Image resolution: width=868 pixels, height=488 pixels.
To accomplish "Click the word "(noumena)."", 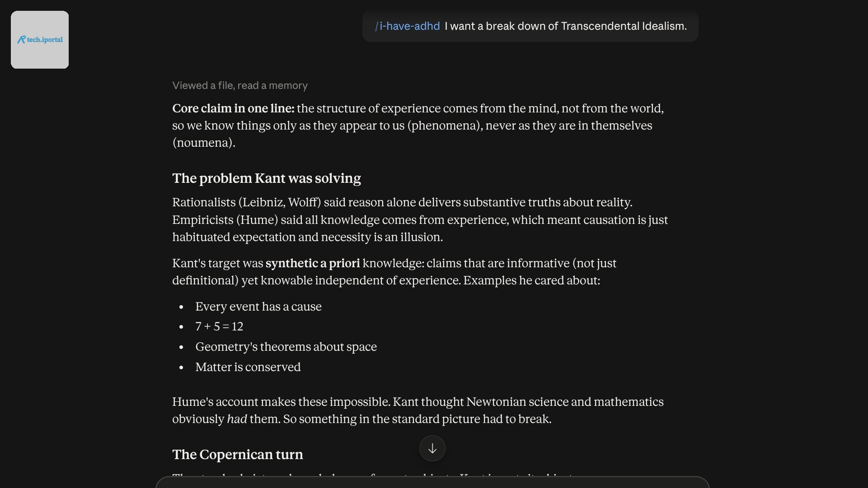I will point(204,143).
